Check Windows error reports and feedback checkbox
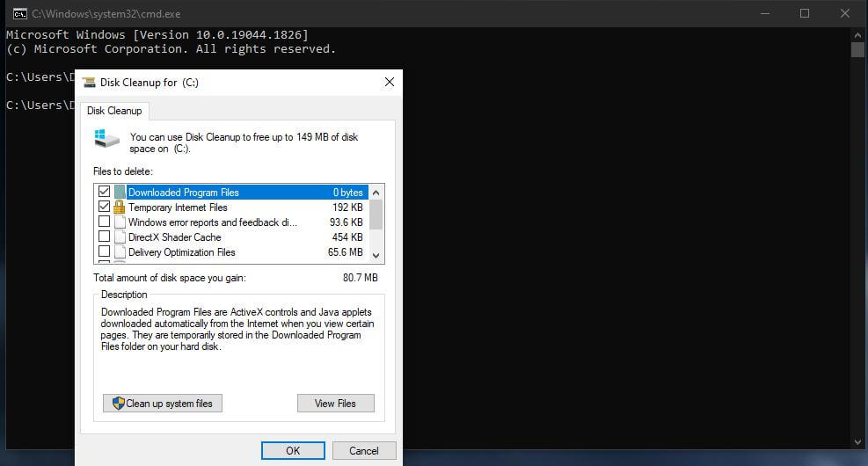868x466 pixels. tap(104, 222)
